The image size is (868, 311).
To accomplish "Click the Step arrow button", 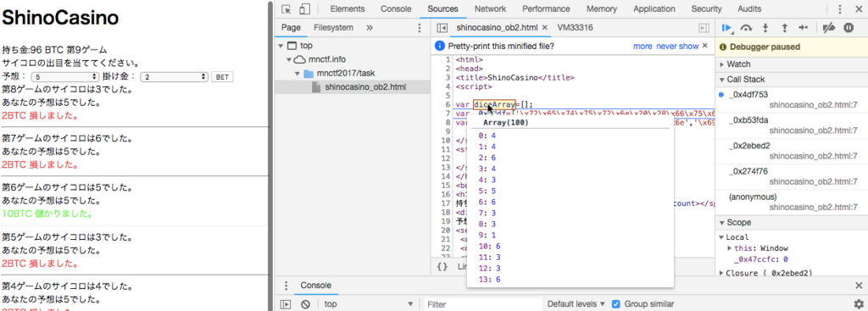I will click(x=804, y=27).
